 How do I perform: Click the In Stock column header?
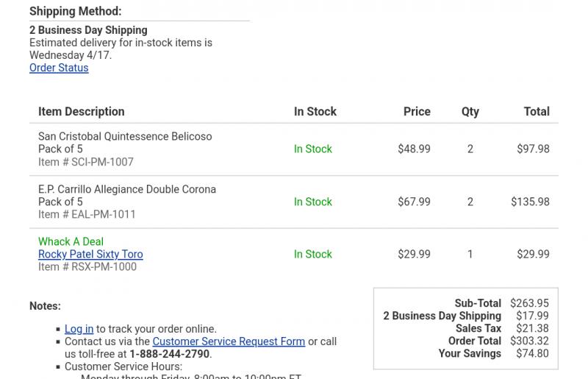pyautogui.click(x=315, y=112)
